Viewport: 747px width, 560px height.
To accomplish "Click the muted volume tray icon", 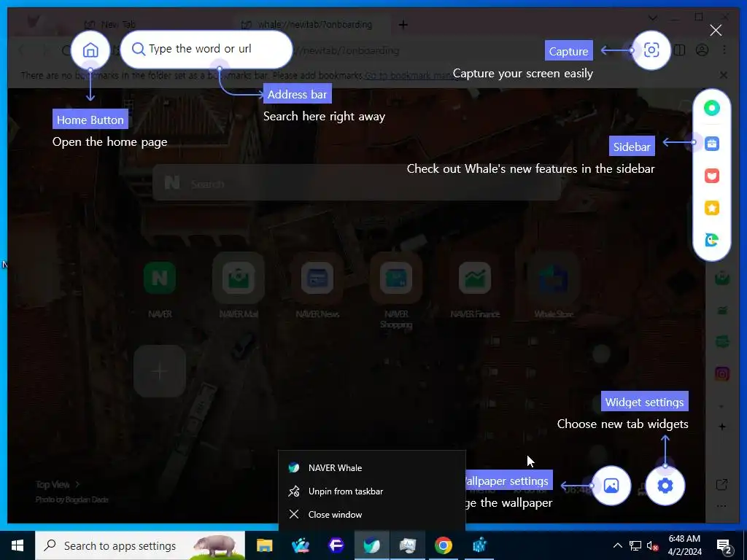I will [652, 545].
